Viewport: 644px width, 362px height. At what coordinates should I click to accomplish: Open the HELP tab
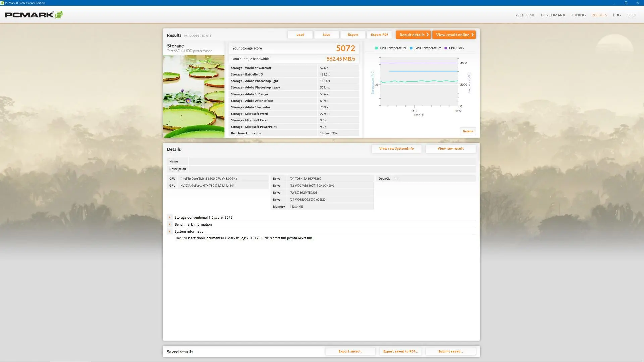631,15
